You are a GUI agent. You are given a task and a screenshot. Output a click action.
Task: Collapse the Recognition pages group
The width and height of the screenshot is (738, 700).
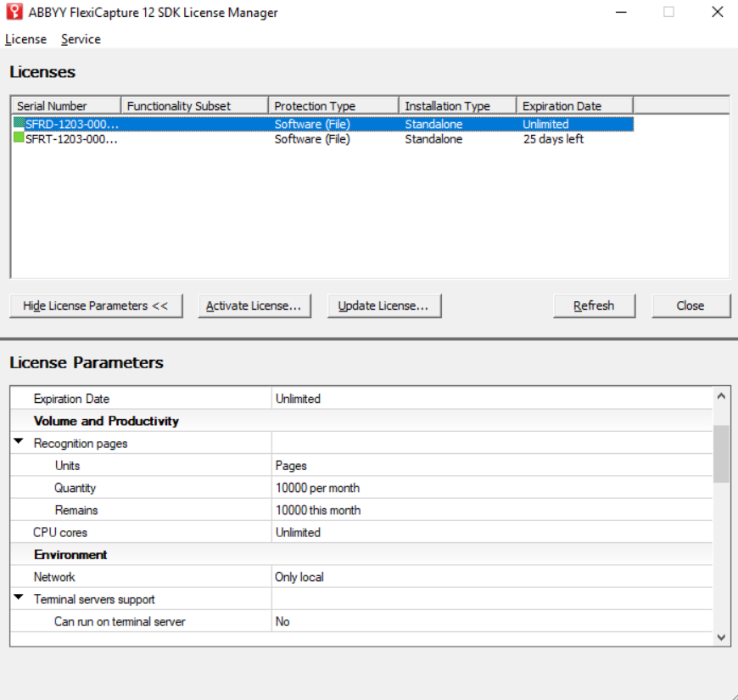pos(19,441)
